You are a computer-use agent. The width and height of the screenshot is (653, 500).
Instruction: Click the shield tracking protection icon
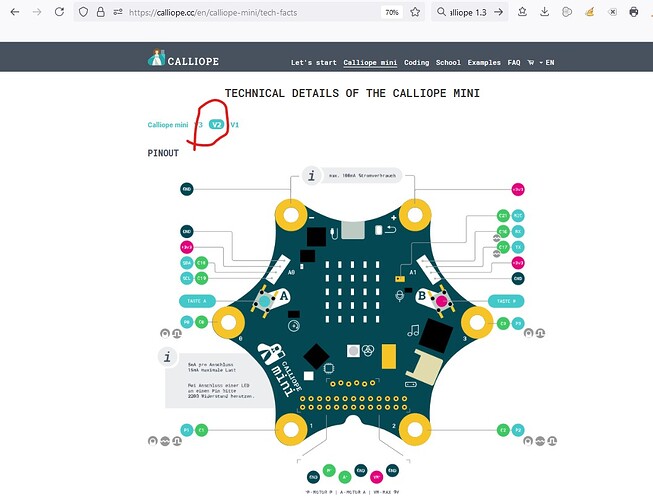pos(84,12)
